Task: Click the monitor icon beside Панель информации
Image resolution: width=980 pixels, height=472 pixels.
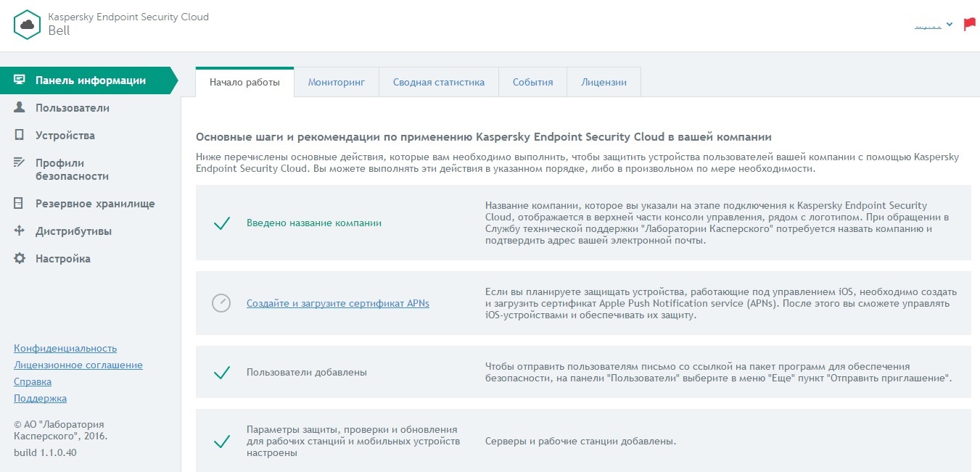Action: click(x=20, y=80)
